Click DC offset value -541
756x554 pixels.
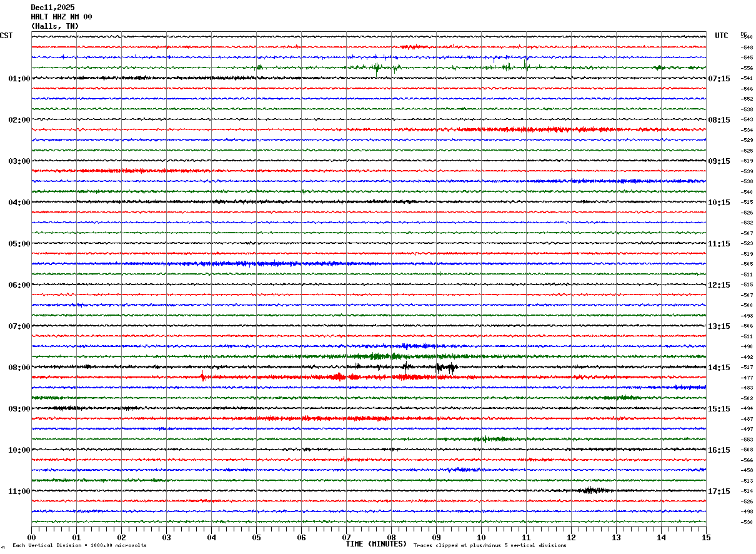(747, 79)
